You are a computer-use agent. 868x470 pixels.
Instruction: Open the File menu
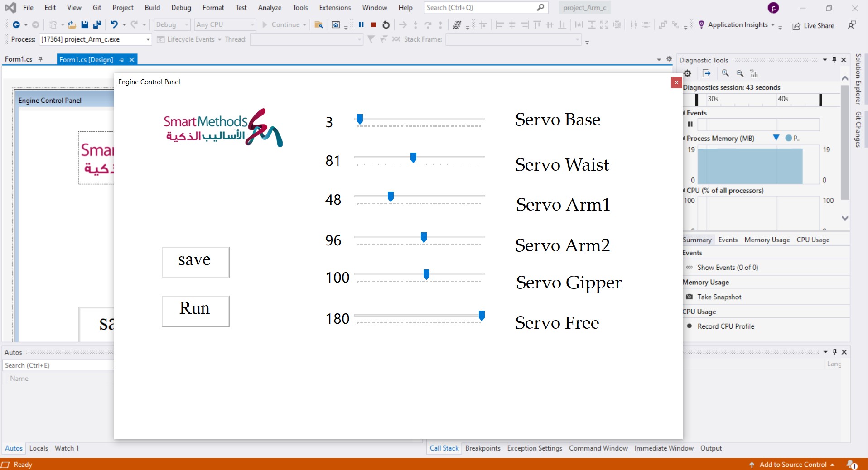coord(28,8)
